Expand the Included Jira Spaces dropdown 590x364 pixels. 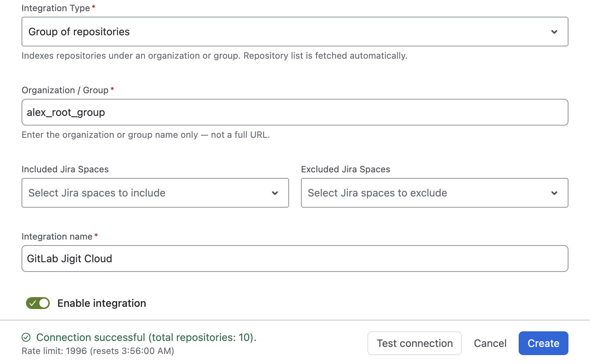pos(155,193)
